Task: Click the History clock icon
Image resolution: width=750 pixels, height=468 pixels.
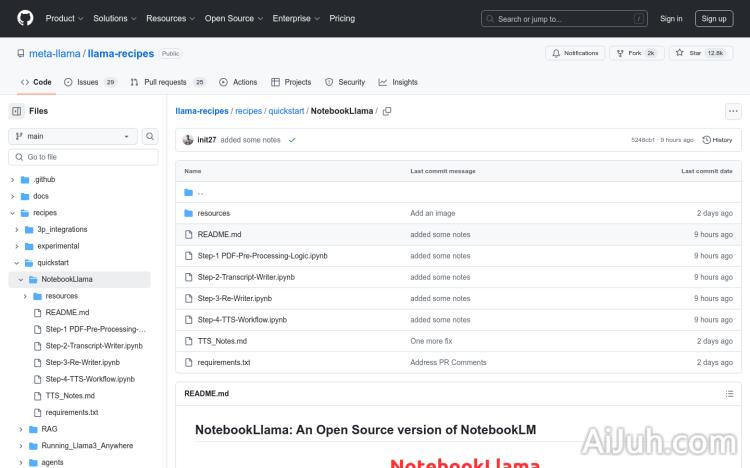Action: 707,140
